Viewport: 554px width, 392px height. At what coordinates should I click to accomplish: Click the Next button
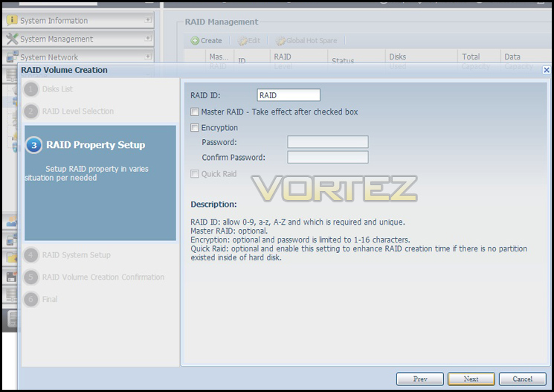tap(471, 379)
